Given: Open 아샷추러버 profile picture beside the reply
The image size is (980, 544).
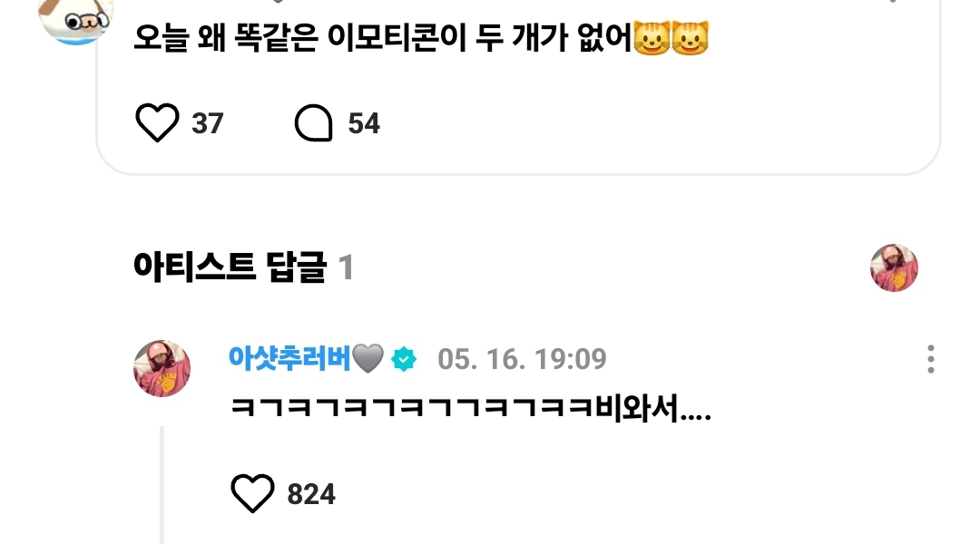Looking at the screenshot, I should pos(162,368).
